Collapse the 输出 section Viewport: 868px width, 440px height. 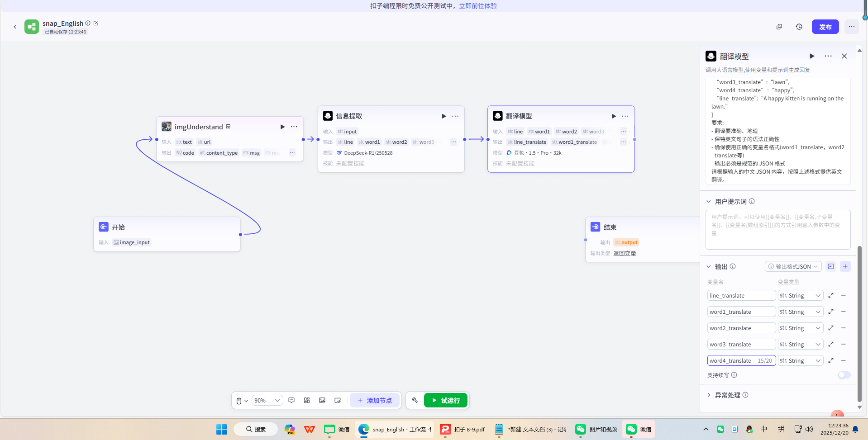pos(709,267)
